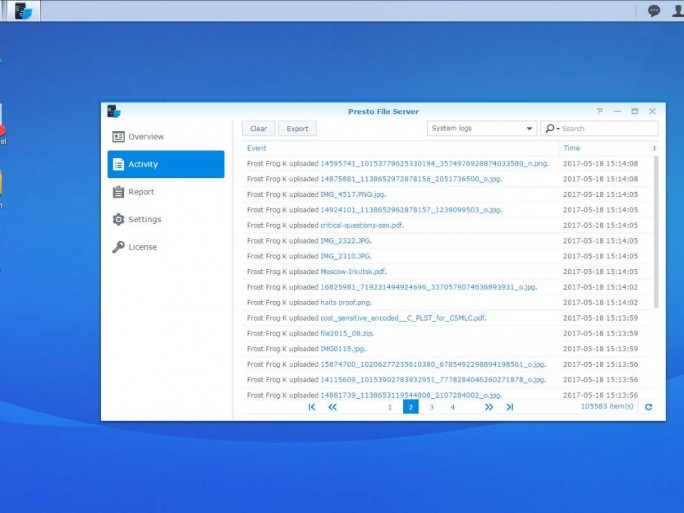684x513 pixels.
Task: Click the log list vertical scrollbar
Action: click(656, 232)
